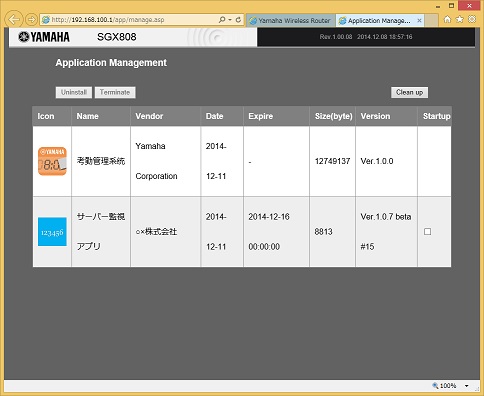
Task: Click size value 12749137
Action: point(332,161)
